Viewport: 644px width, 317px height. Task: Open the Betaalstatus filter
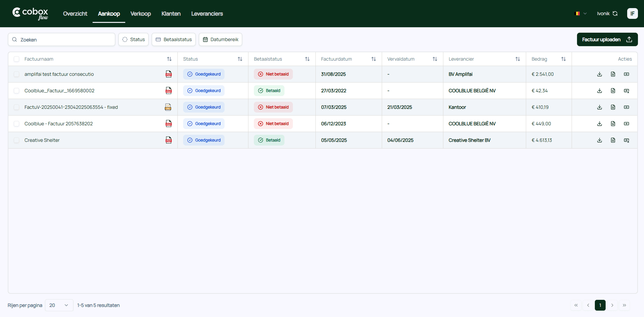point(173,39)
